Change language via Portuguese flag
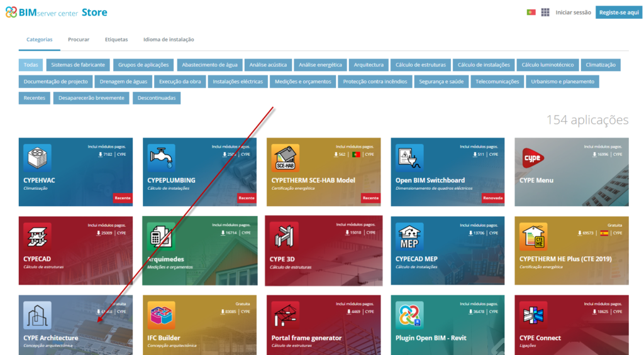 [531, 13]
